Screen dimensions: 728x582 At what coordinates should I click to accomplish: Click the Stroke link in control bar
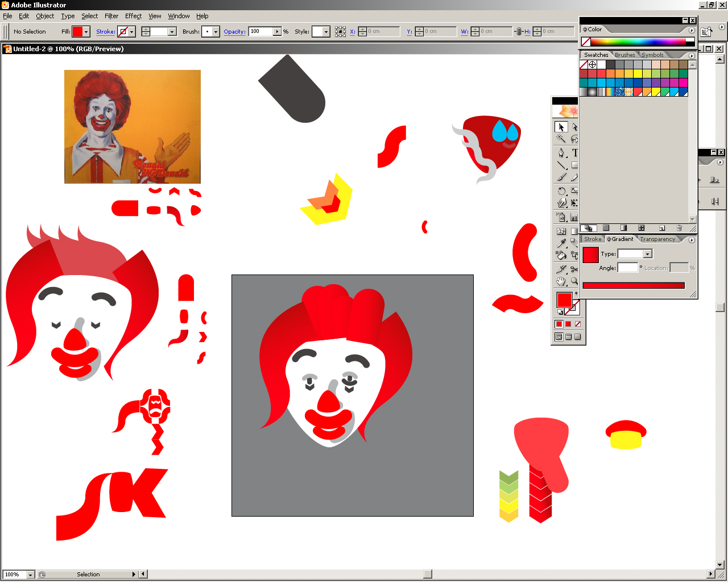105,32
